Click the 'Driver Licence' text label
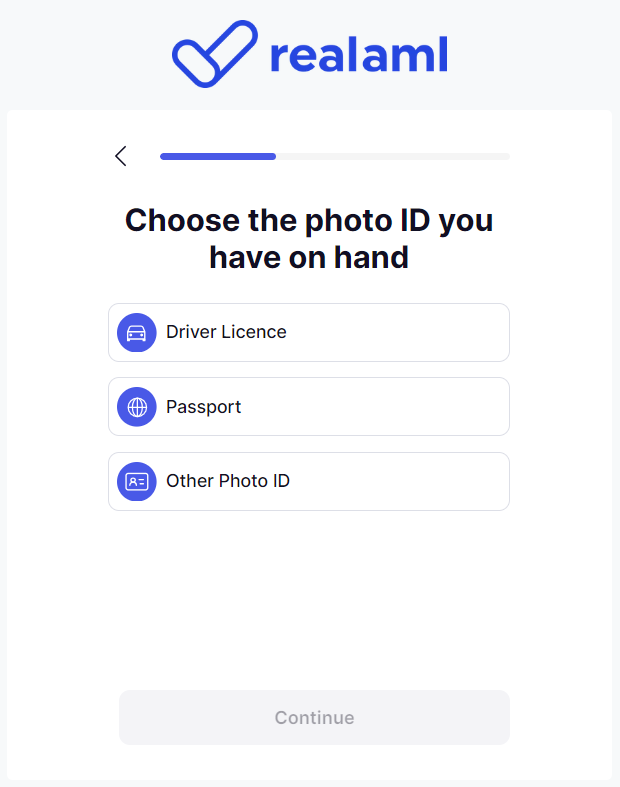 click(226, 332)
